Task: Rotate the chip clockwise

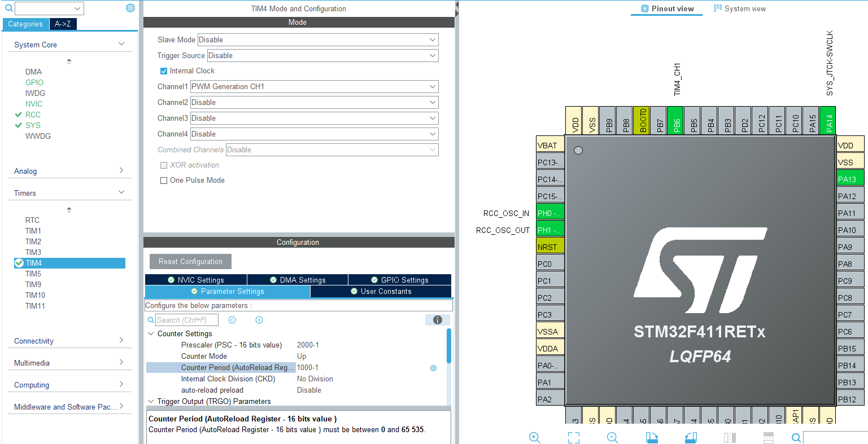Action: pos(652,437)
